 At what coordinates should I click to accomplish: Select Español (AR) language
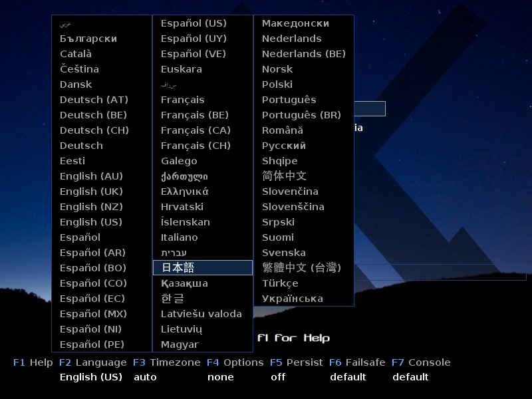tap(92, 253)
